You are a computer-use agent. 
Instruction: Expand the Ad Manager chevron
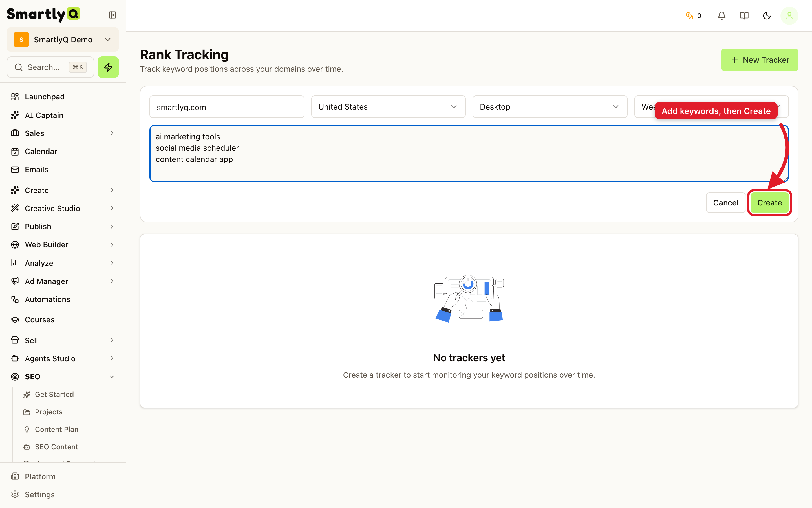[112, 281]
